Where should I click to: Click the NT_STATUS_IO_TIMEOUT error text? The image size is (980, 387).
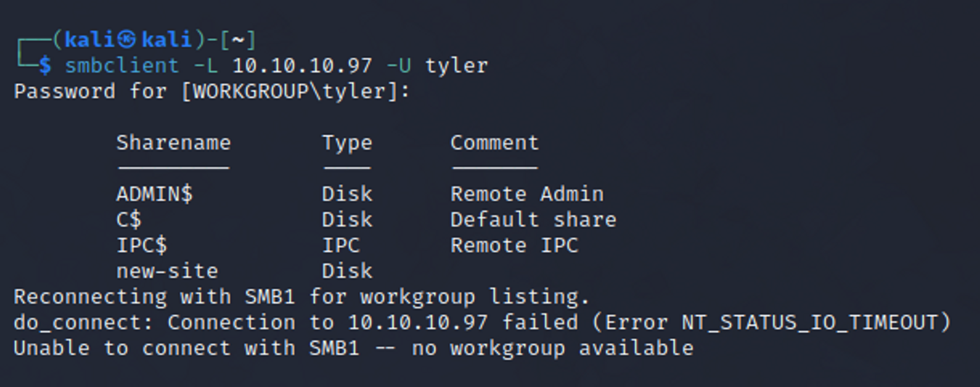click(810, 323)
